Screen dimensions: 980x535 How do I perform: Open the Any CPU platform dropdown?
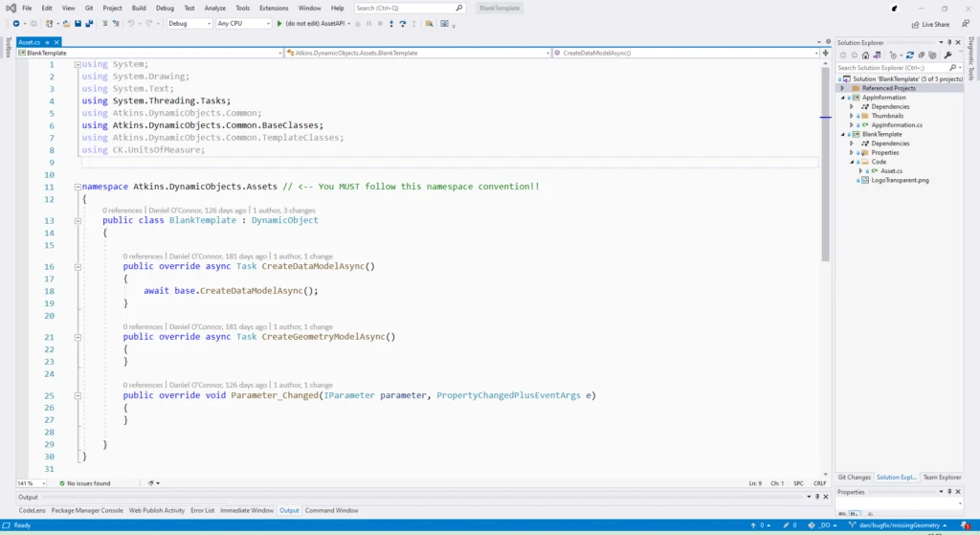click(x=243, y=24)
